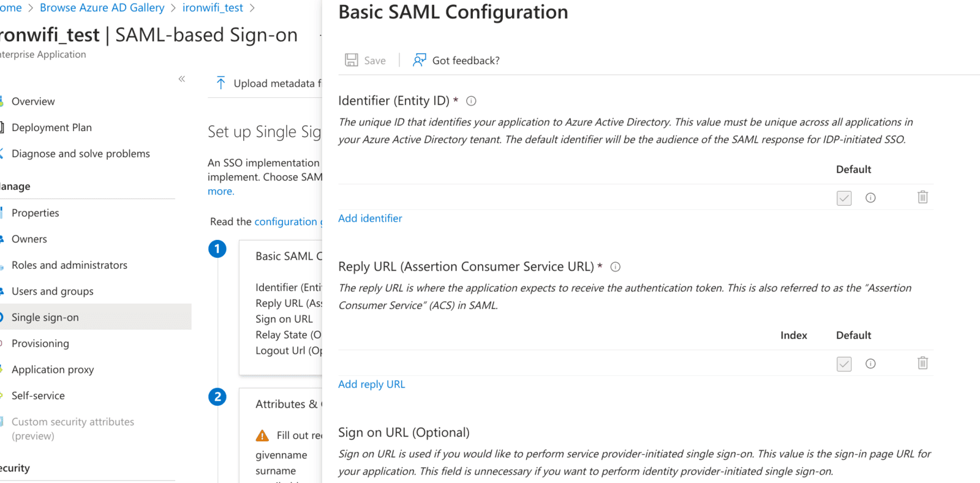Click chevron after ironwifi_test breadcrumb
This screenshot has width=980, height=483.
tap(252, 8)
